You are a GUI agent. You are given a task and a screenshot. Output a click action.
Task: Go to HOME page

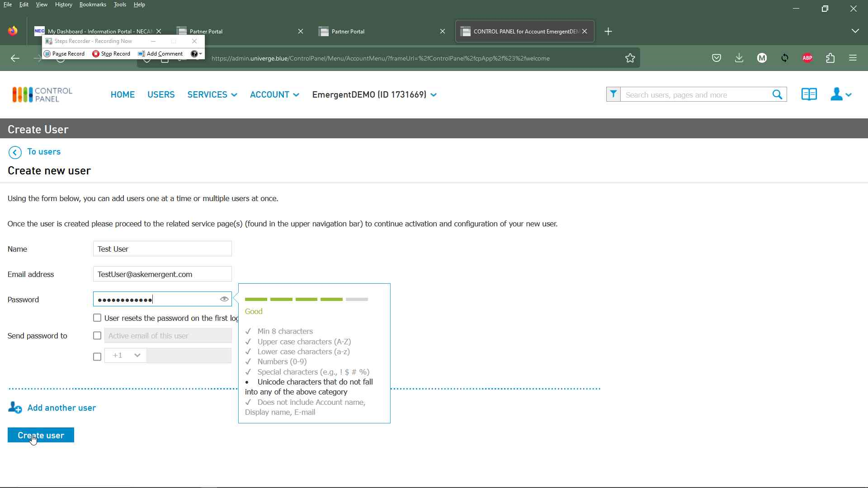click(123, 94)
